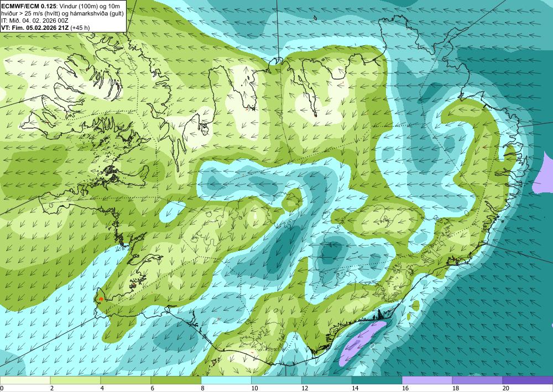
Task: Click the legend scale label '18'
Action: click(455, 389)
